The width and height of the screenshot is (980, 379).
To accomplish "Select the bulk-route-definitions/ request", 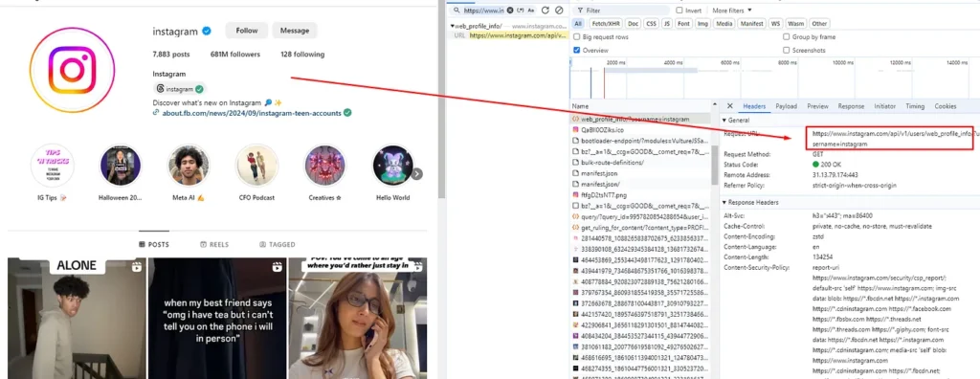I will (640, 163).
